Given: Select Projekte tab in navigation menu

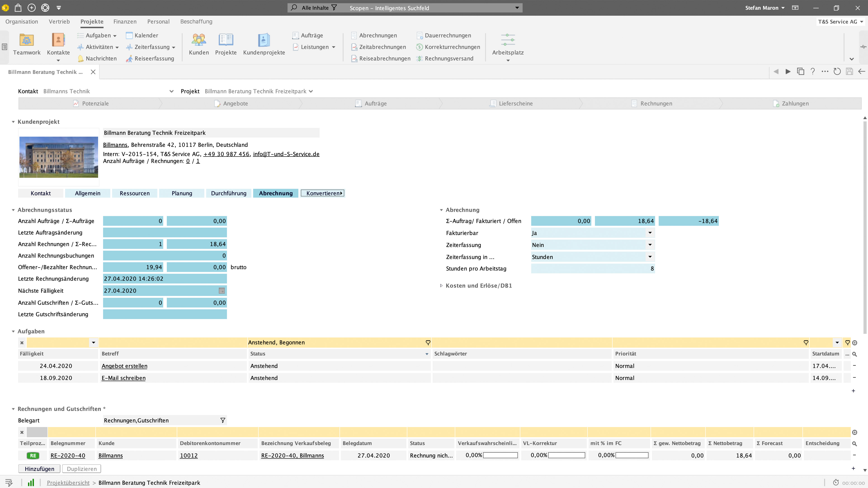Looking at the screenshot, I should (x=92, y=21).
